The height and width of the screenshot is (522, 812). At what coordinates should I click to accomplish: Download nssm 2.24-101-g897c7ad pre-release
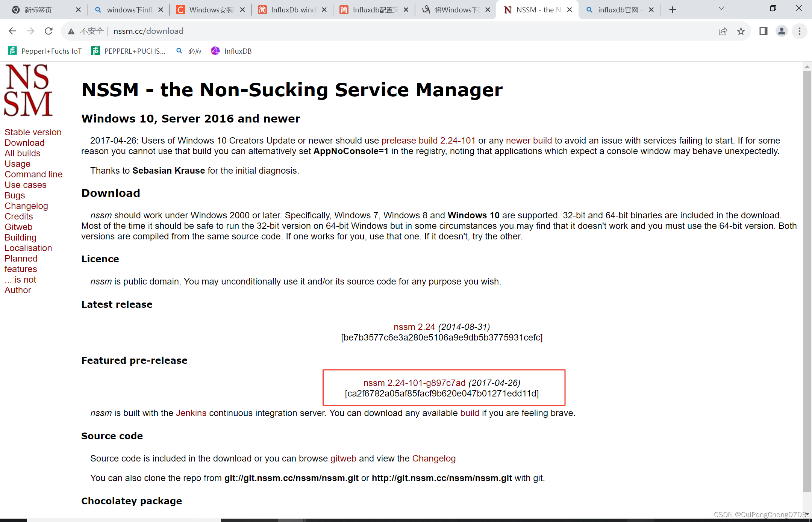tap(414, 383)
